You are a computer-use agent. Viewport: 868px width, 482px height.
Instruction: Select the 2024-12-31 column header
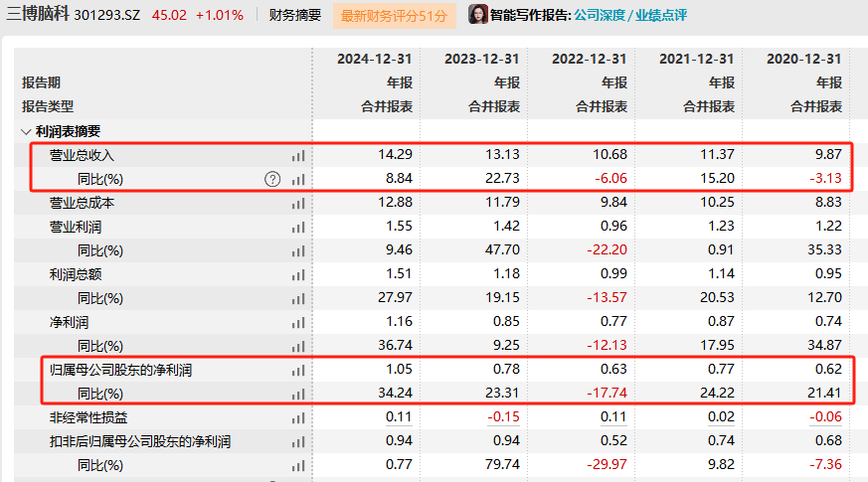click(x=375, y=60)
